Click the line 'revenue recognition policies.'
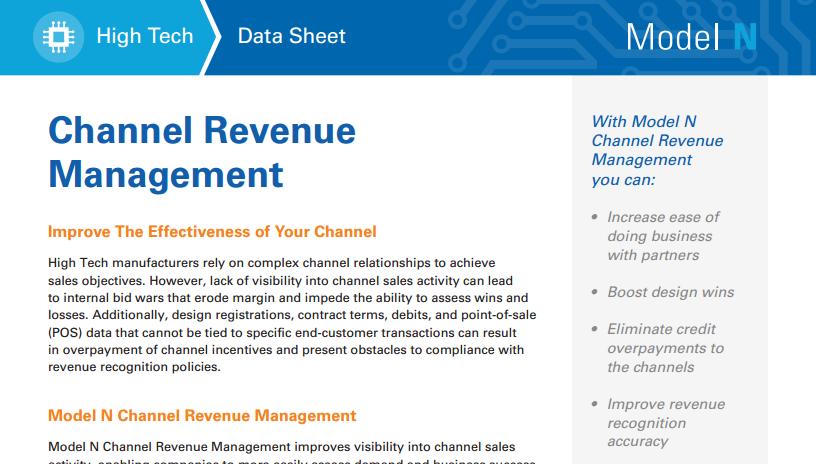Image resolution: width=816 pixels, height=464 pixels. (134, 367)
